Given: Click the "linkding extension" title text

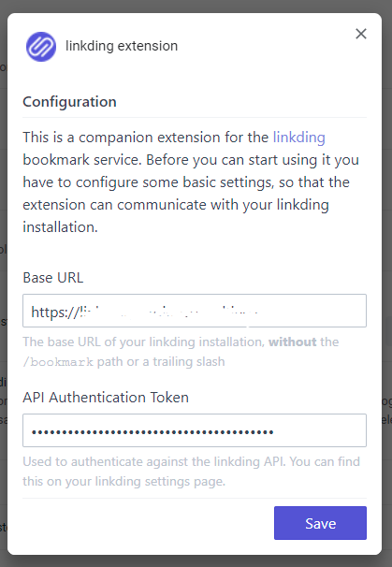Looking at the screenshot, I should tap(122, 46).
